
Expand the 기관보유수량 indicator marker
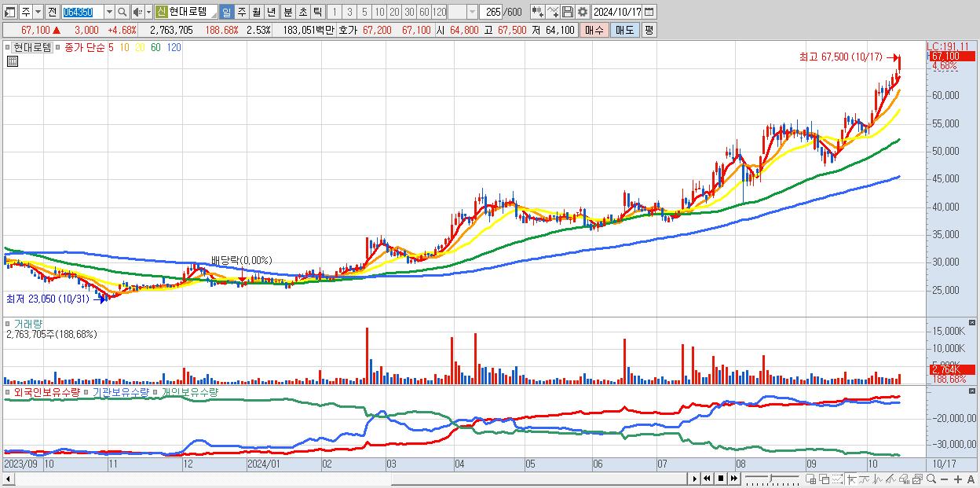(87, 391)
